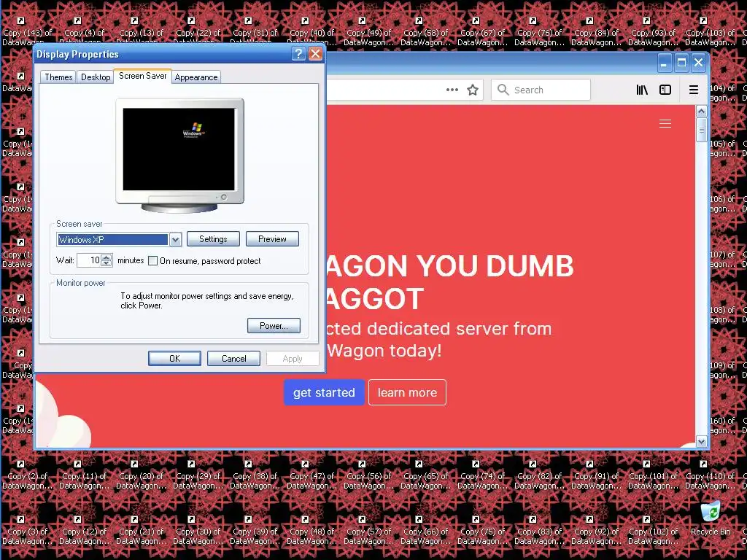This screenshot has width=747, height=560.
Task: Select Copy (20) of DataWagon shortcut
Action: 141,475
